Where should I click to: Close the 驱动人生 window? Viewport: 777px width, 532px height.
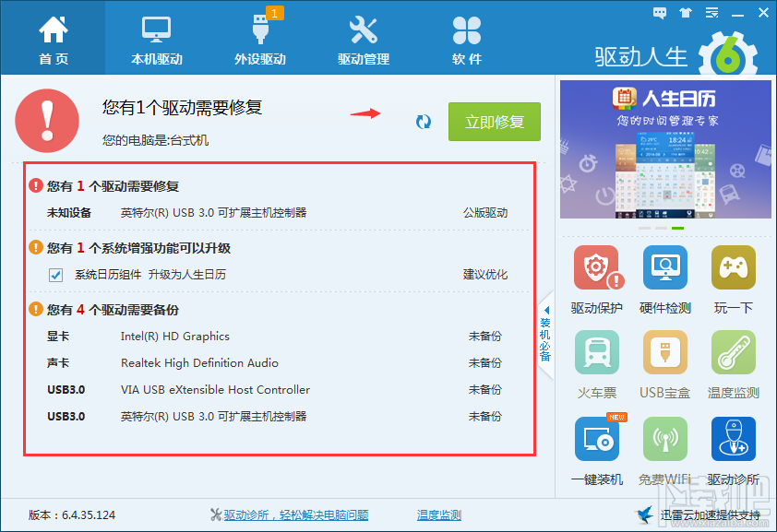[x=763, y=13]
